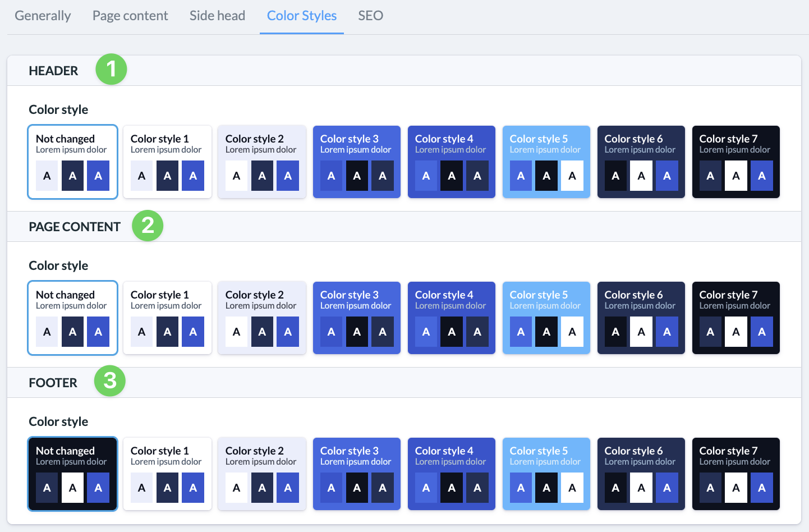This screenshot has width=809, height=532.
Task: Switch to the Generally tab
Action: tap(43, 16)
